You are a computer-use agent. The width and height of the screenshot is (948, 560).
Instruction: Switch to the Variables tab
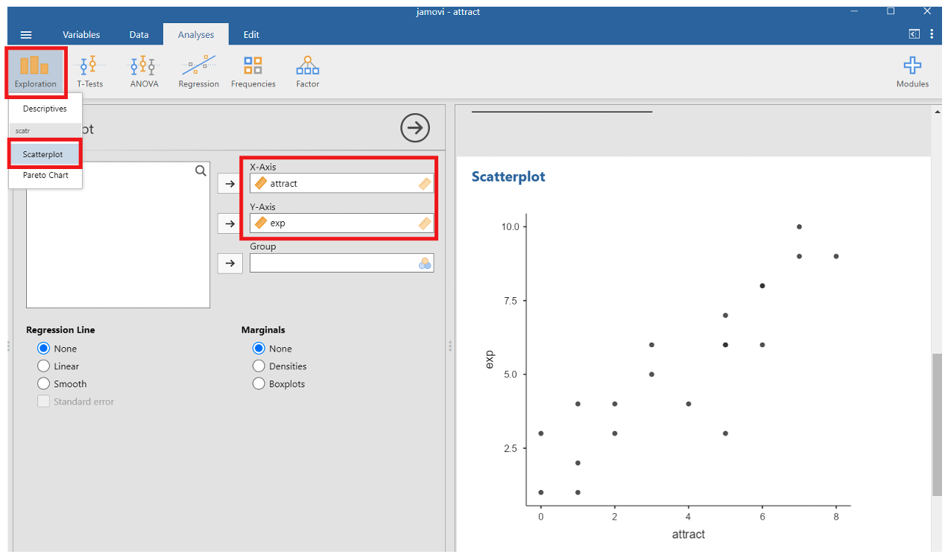click(81, 35)
